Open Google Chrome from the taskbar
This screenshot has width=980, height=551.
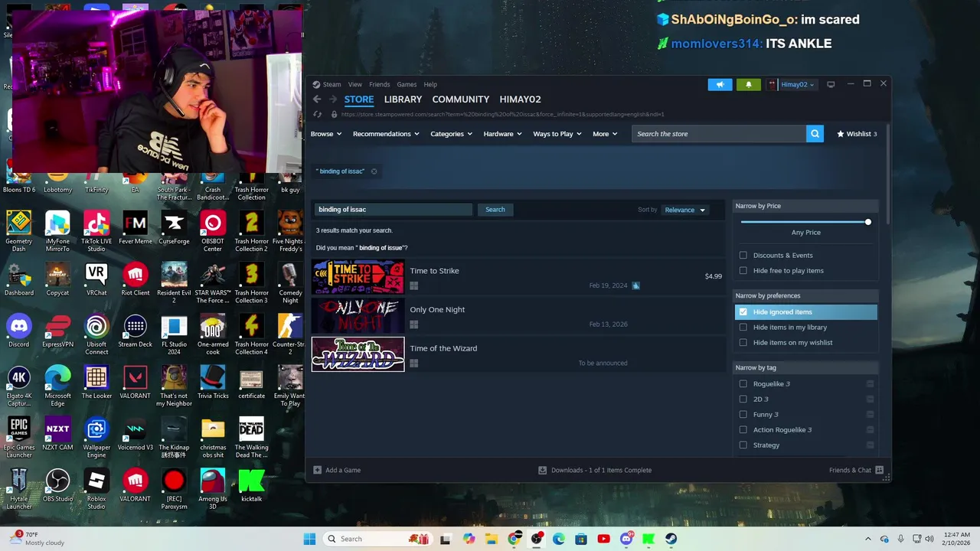tap(515, 539)
